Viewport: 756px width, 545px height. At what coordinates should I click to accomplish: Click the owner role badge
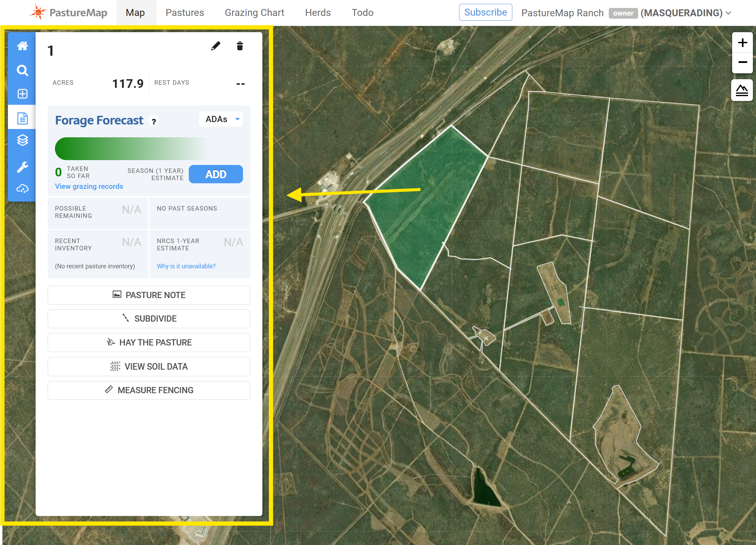[x=623, y=13]
